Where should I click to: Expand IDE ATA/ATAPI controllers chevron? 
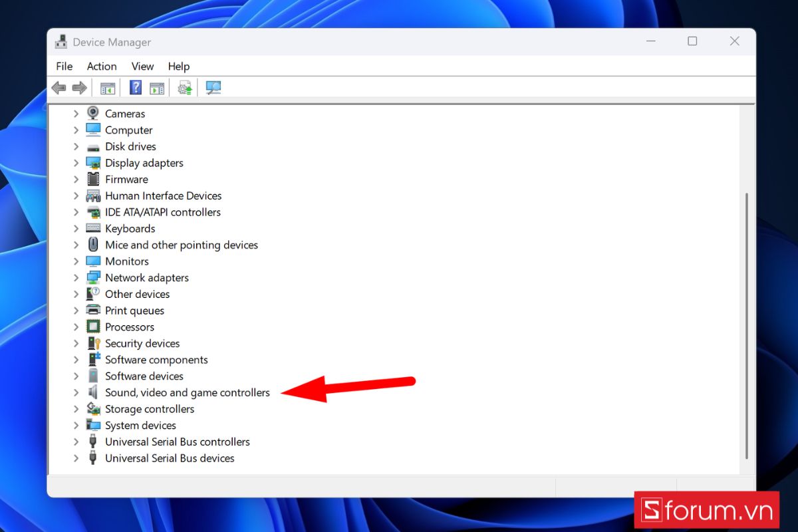[x=76, y=212]
